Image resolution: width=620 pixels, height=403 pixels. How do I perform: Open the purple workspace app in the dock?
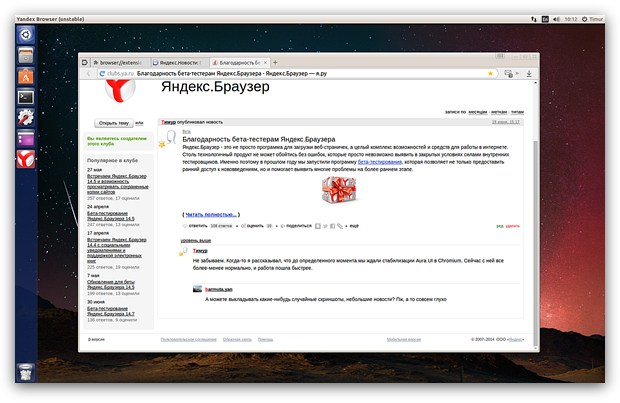(26, 138)
